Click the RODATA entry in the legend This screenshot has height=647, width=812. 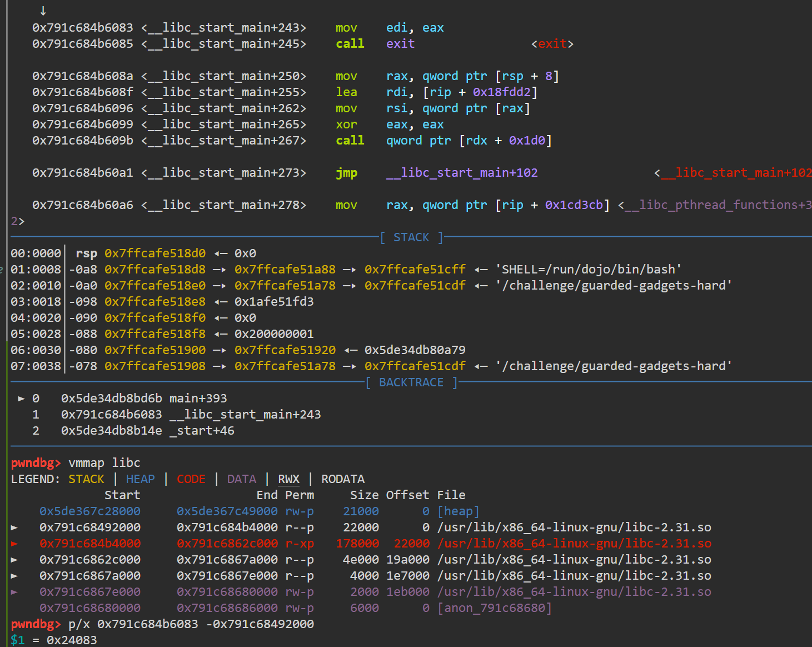pyautogui.click(x=343, y=479)
